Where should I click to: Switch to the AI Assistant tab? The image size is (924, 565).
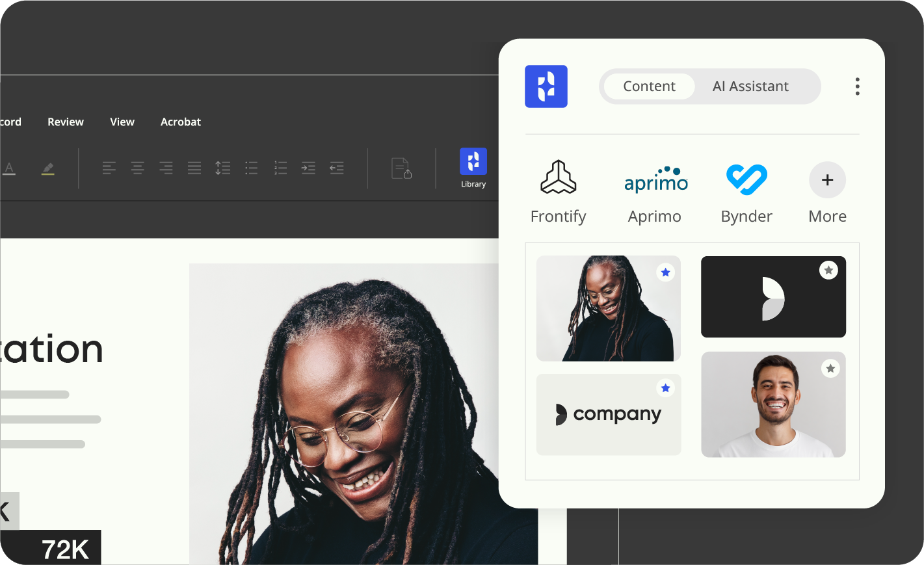click(750, 86)
